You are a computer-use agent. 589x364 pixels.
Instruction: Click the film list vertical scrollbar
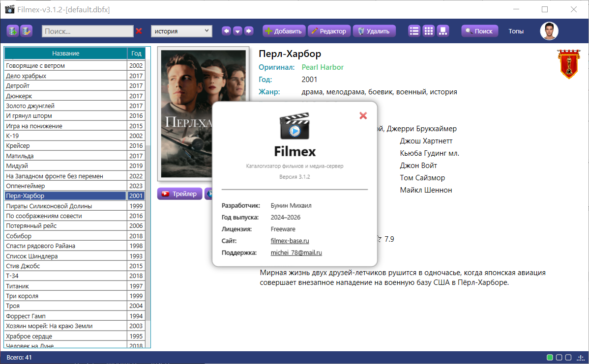point(148,233)
